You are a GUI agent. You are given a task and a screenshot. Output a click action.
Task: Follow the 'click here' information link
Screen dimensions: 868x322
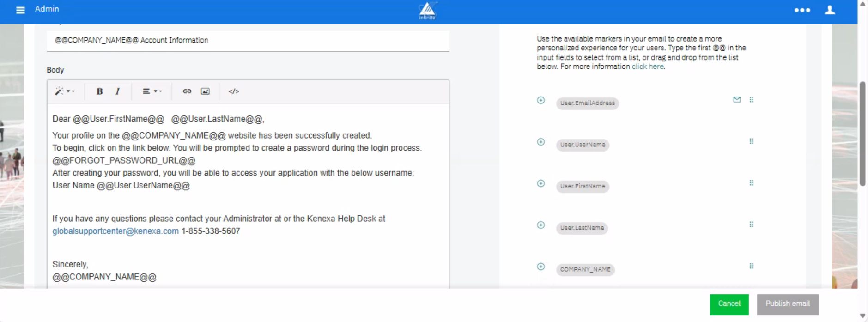(x=648, y=67)
